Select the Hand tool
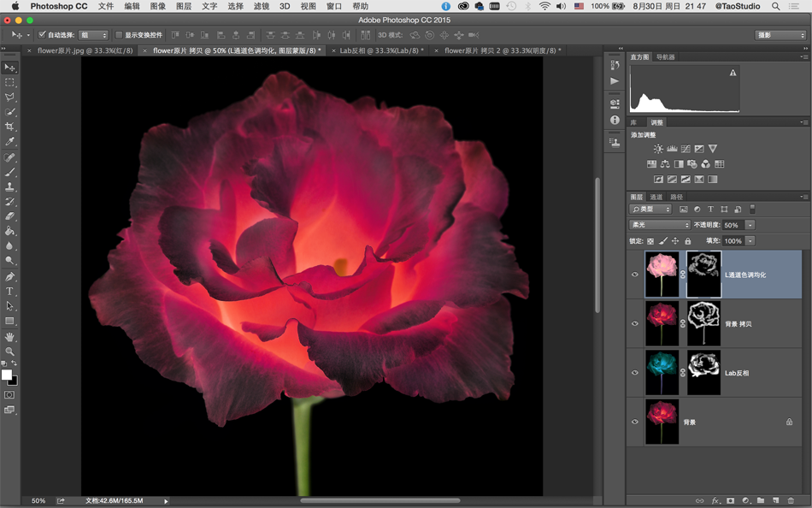 click(x=10, y=337)
